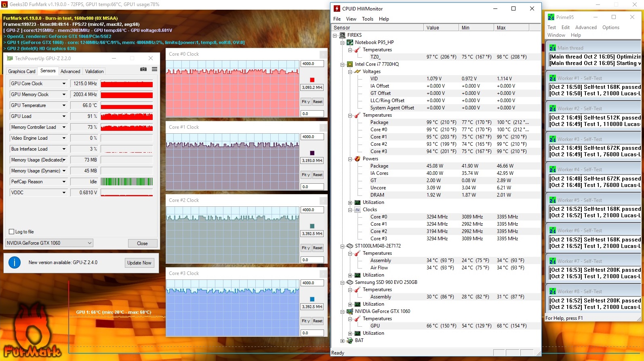Click the 4000.0 max field of Core #0 Clock
This screenshot has height=361, width=644.
(312, 64)
